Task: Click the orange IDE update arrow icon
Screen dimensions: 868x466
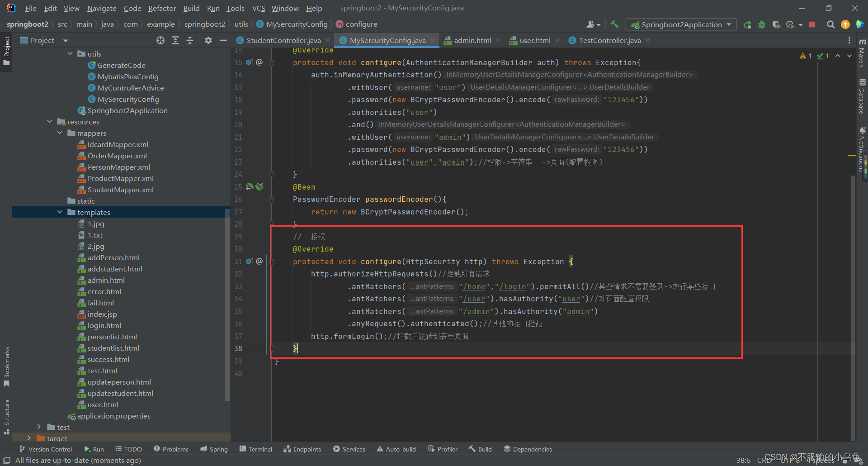Action: [845, 24]
